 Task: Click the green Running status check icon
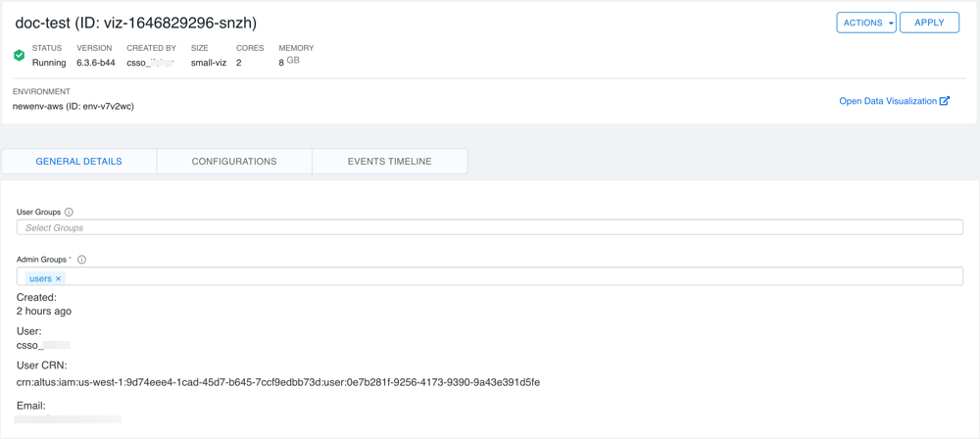click(x=19, y=56)
